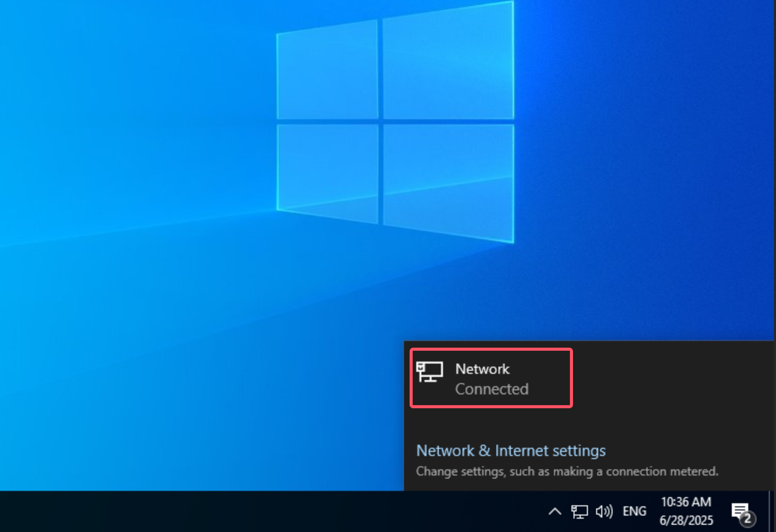Click the notification count badge "2"
Screen dimensions: 776x532
pyautogui.click(x=748, y=518)
